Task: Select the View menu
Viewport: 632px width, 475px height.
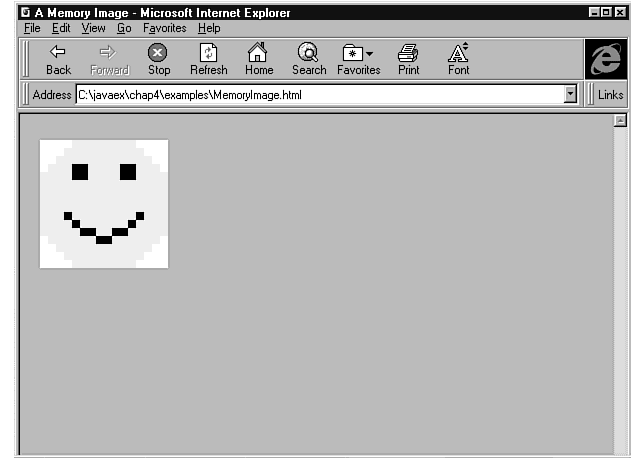Action: pos(93,28)
